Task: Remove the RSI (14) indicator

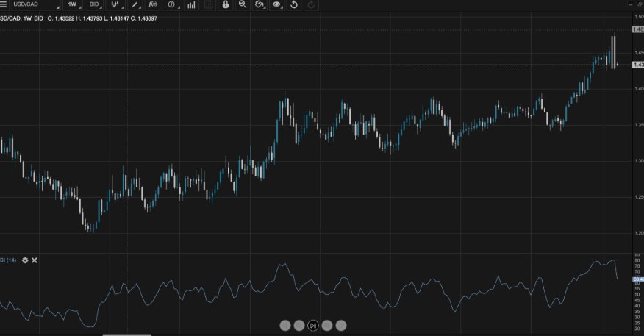Action: click(x=35, y=260)
